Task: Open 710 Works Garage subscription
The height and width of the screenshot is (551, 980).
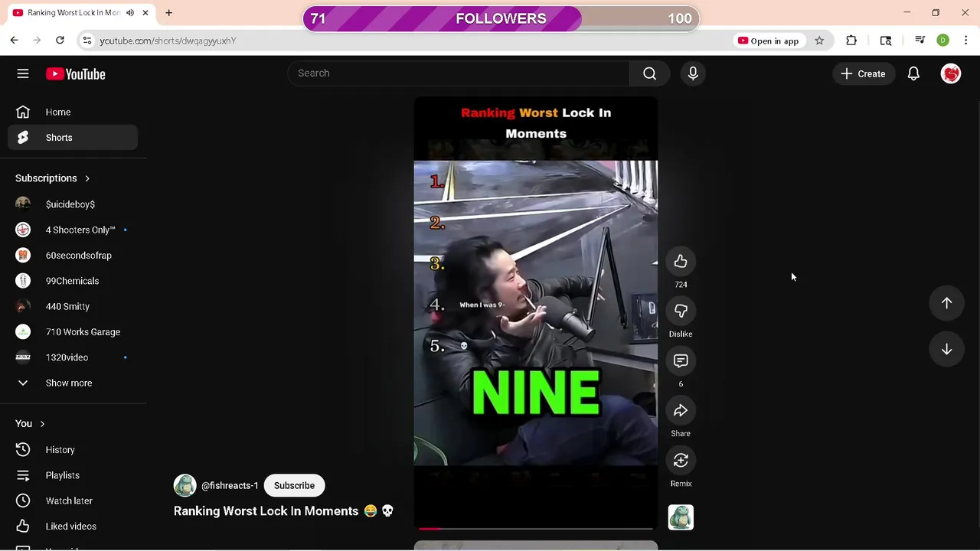Action: point(73,332)
